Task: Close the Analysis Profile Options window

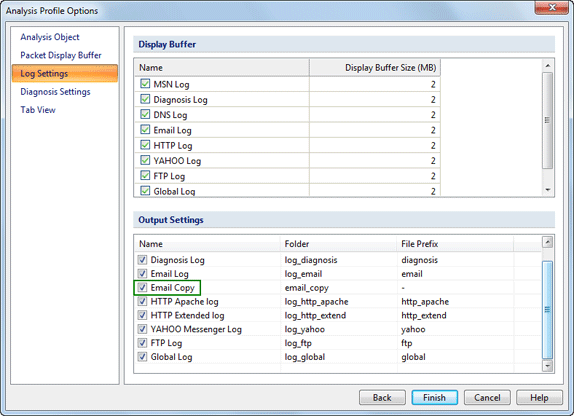Action: [x=552, y=7]
